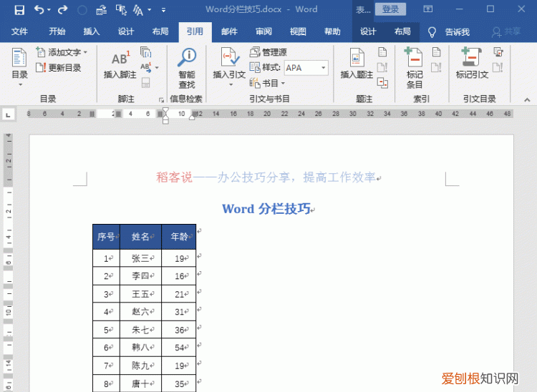
Task: Insert a footnote (插入脚注)
Action: (120, 65)
